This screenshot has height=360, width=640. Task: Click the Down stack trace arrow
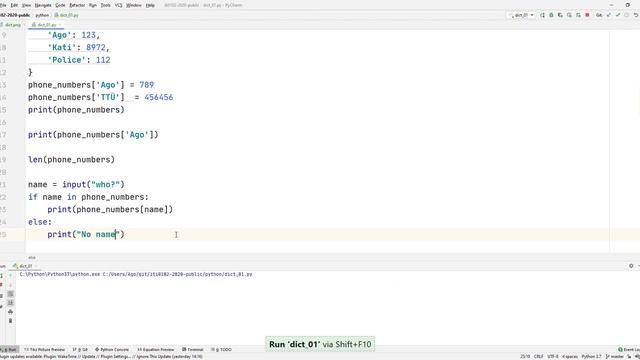[x=11, y=285]
